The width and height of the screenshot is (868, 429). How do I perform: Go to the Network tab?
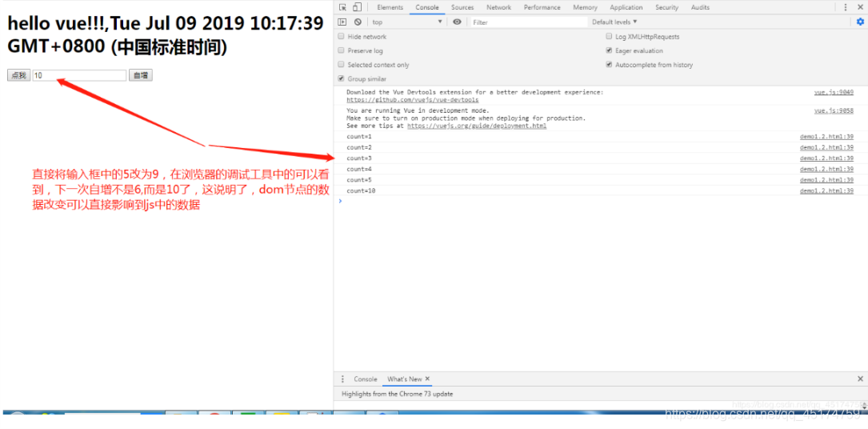[x=498, y=7]
